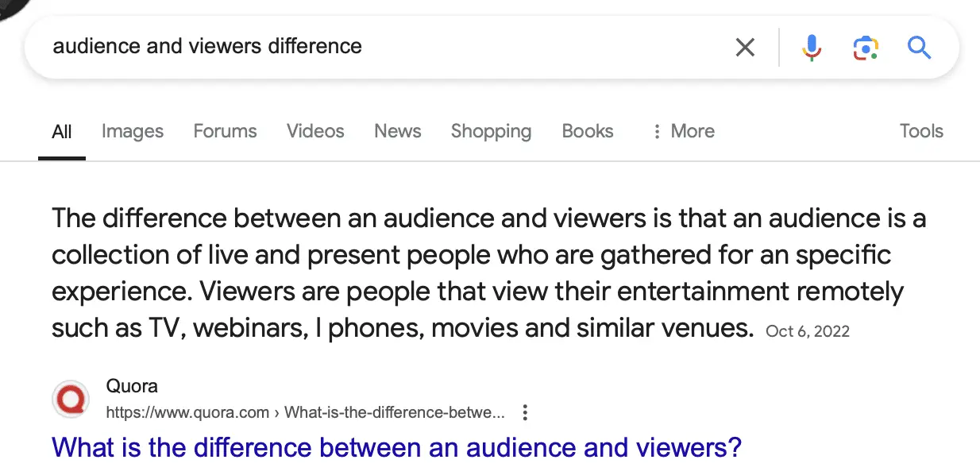This screenshot has width=980, height=475.
Task: Show News results
Action: (397, 131)
